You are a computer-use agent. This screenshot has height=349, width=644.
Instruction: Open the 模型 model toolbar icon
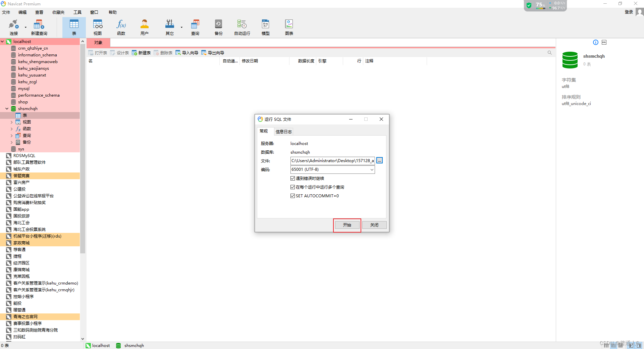pyautogui.click(x=266, y=27)
